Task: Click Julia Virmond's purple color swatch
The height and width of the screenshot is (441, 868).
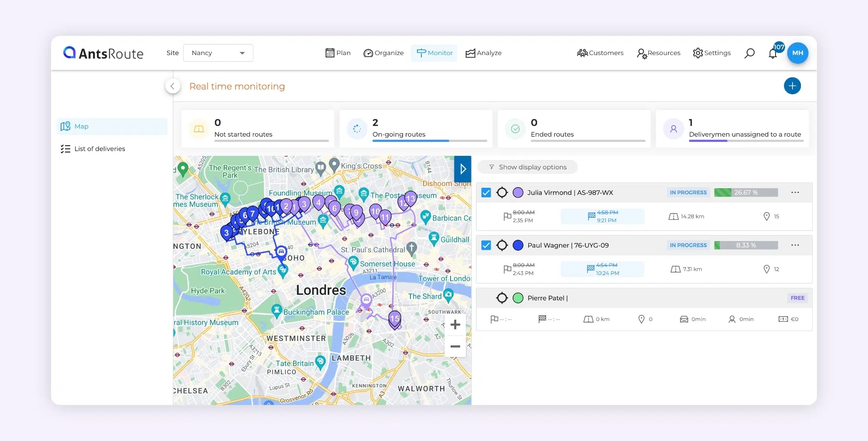Action: (x=518, y=193)
